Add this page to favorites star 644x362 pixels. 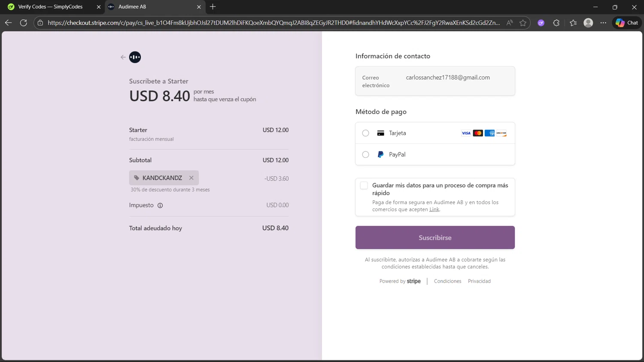coord(523,23)
